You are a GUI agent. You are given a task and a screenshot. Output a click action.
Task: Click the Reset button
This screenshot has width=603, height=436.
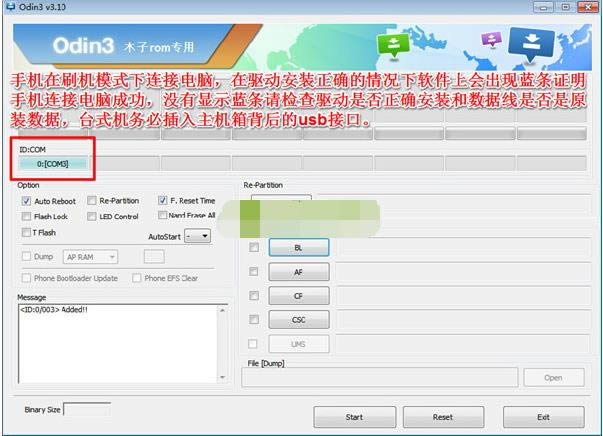[x=443, y=416]
